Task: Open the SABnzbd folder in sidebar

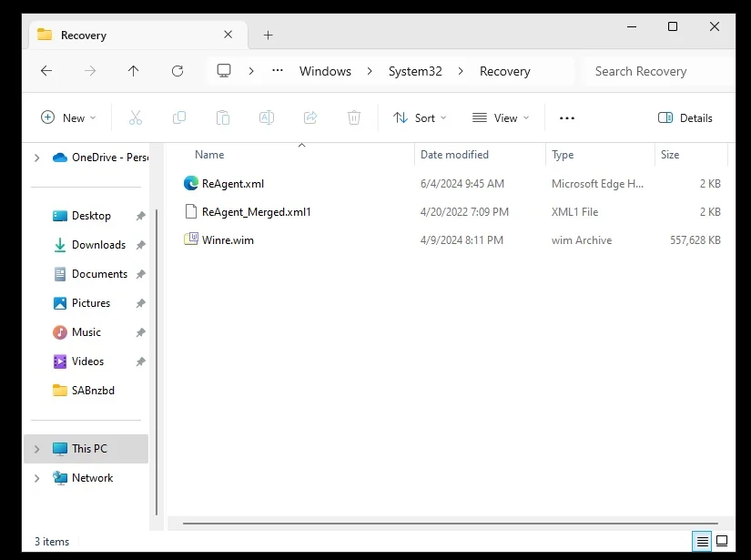Action: 93,391
